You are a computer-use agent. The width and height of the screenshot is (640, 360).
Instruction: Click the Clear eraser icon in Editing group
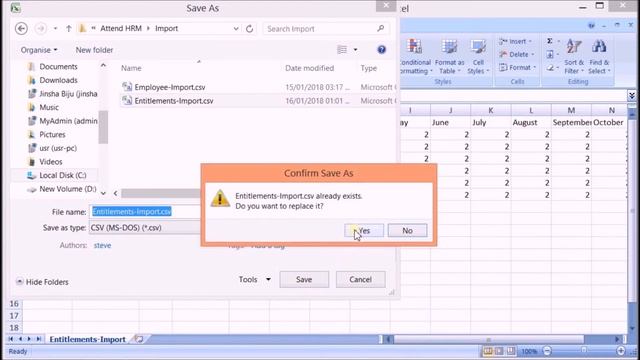point(550,67)
